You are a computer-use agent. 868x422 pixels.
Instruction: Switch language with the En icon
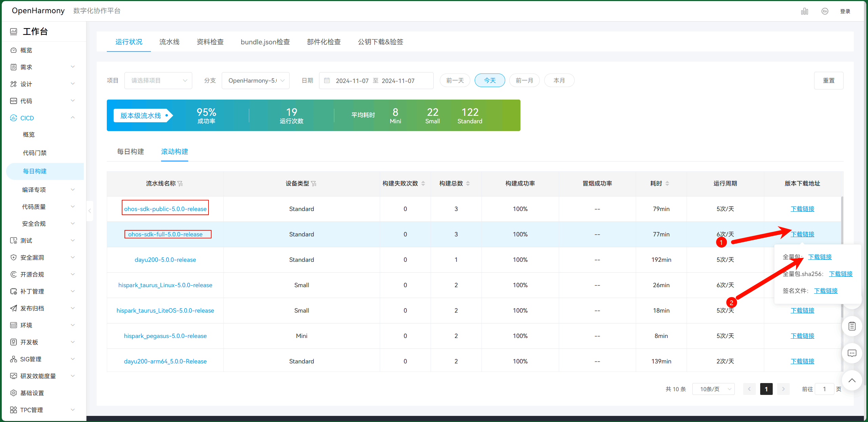pyautogui.click(x=825, y=11)
